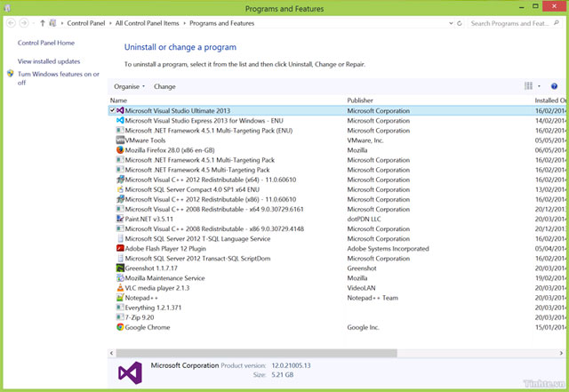Open View installed updates link
The image size is (569, 392).
[49, 61]
